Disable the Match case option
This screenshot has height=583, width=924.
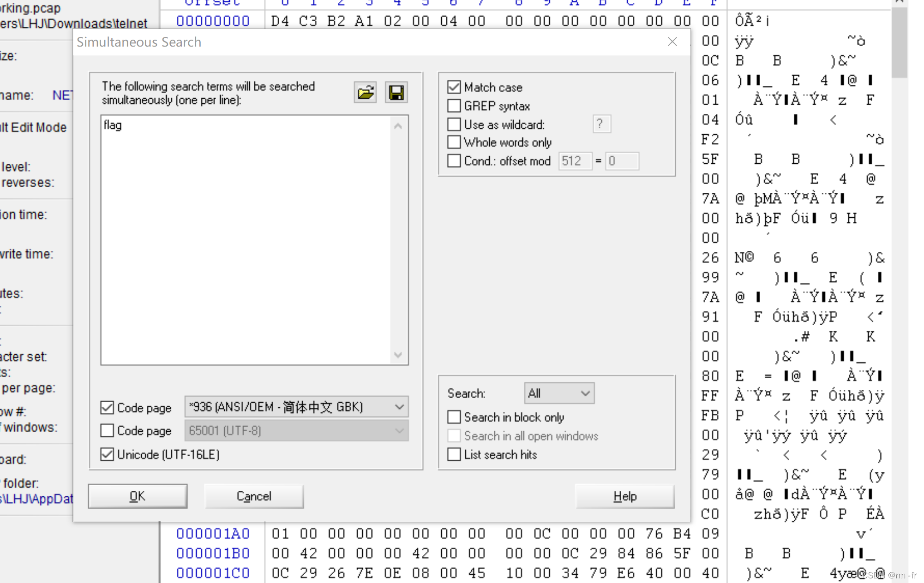tap(454, 87)
